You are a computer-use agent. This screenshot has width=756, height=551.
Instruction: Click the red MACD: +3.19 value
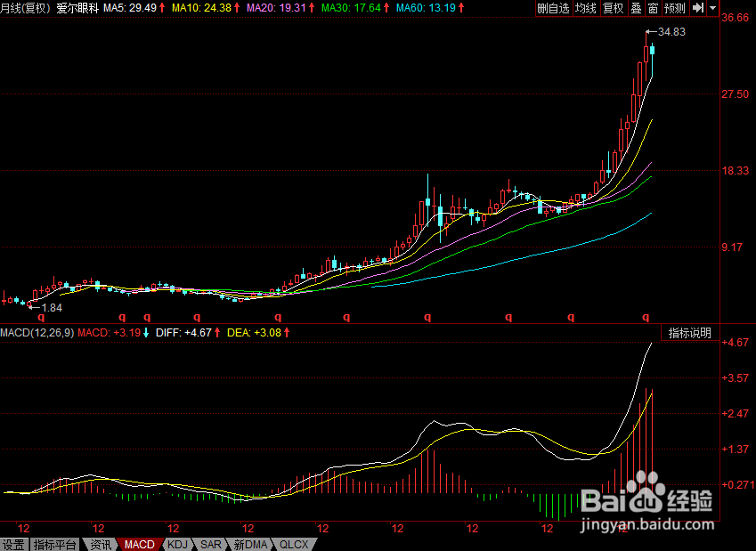109,333
